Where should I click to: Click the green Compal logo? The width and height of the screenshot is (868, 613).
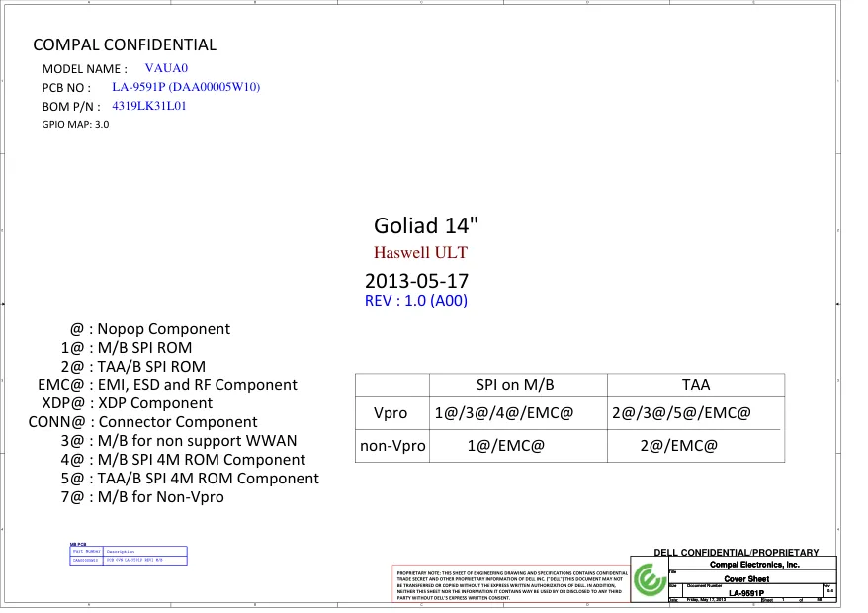coord(650,579)
